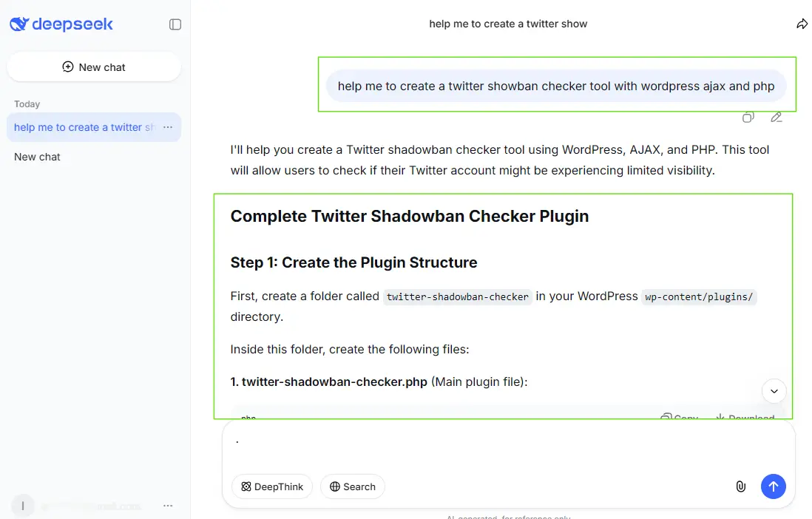Open options menu for the current chat
The height and width of the screenshot is (519, 812).
168,127
